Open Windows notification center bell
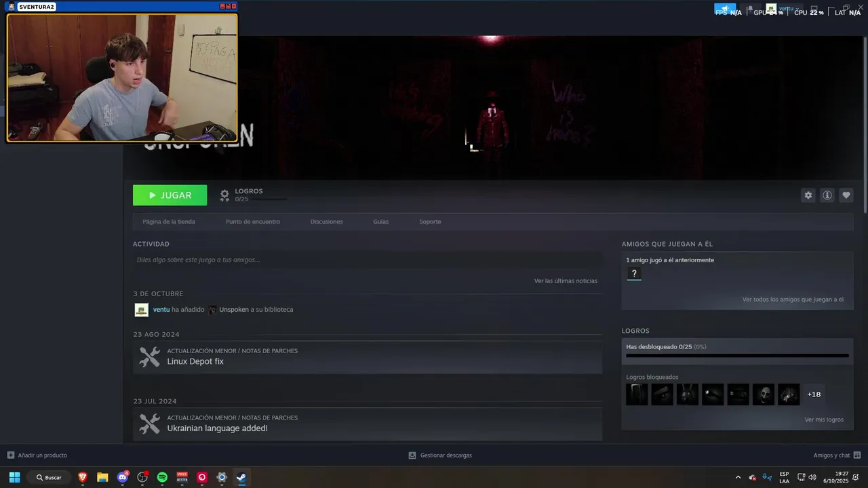Viewport: 868px width, 488px height. click(856, 477)
